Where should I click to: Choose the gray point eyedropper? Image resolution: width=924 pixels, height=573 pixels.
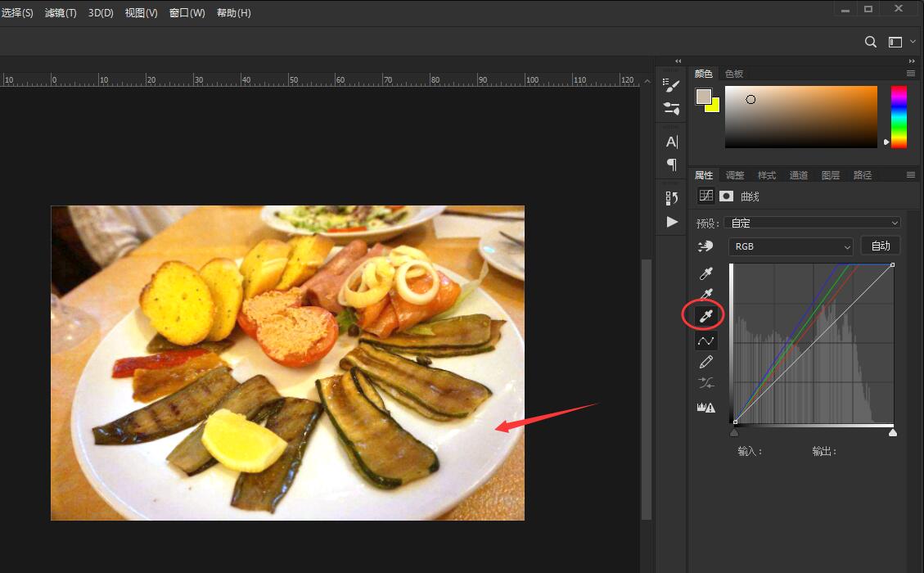pyautogui.click(x=705, y=295)
